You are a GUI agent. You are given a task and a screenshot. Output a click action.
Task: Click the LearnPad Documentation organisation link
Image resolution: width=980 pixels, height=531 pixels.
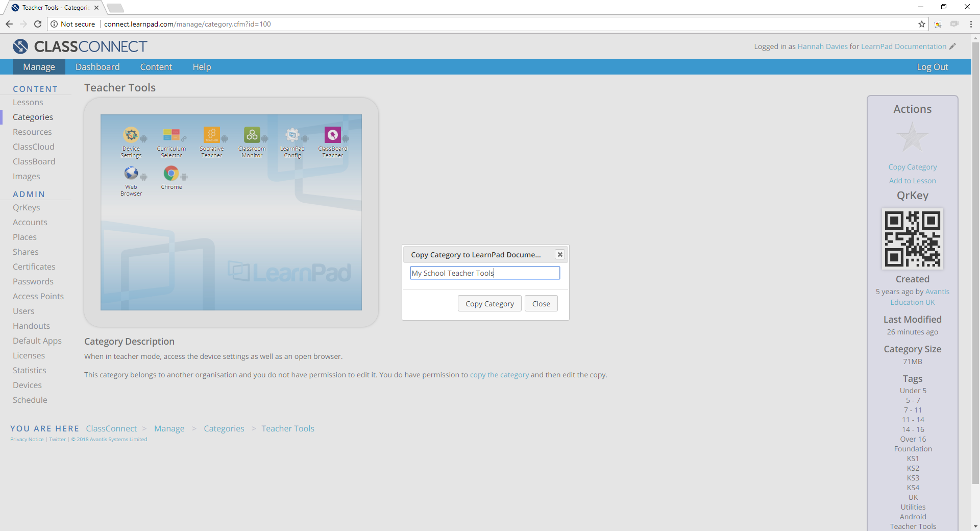(903, 46)
